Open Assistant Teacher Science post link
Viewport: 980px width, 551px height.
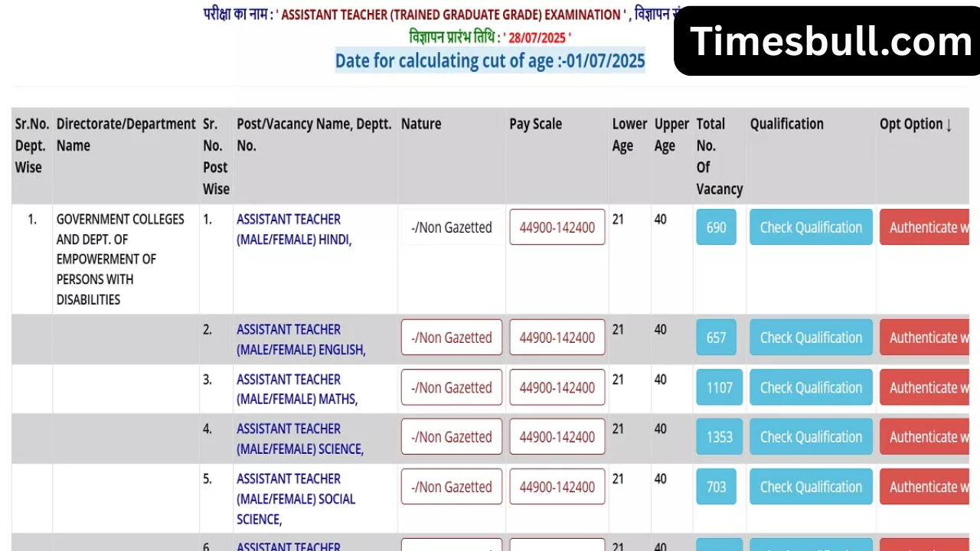[299, 439]
